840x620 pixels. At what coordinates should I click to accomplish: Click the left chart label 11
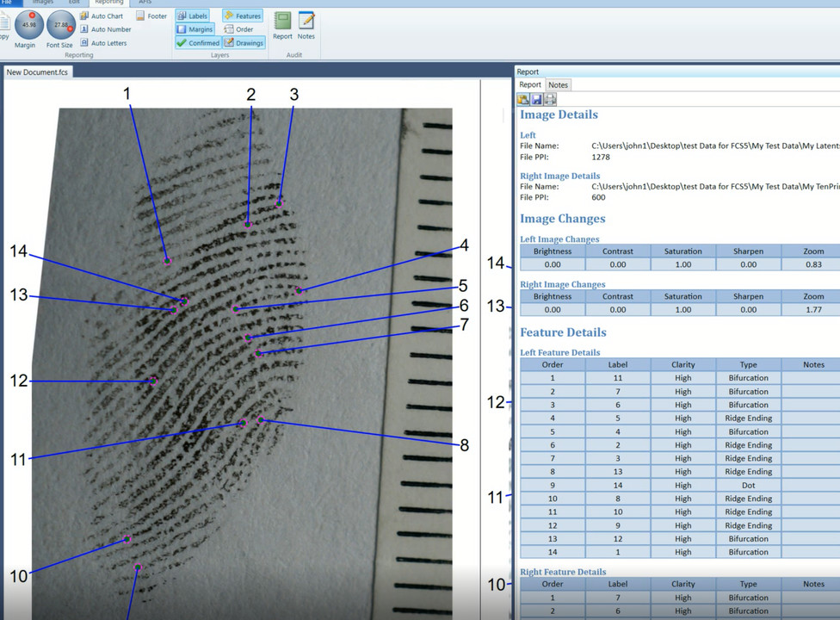[x=18, y=459]
